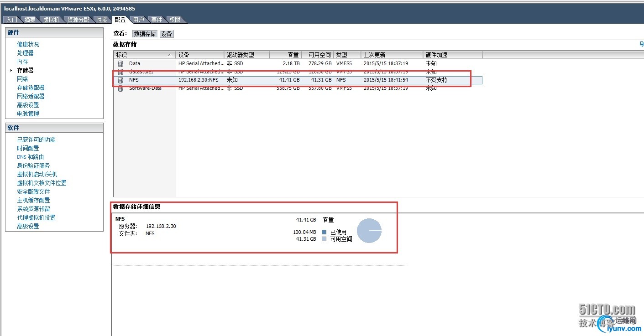Click the datastore icon beside Software-Data
The height and width of the screenshot is (336, 644).
[120, 88]
